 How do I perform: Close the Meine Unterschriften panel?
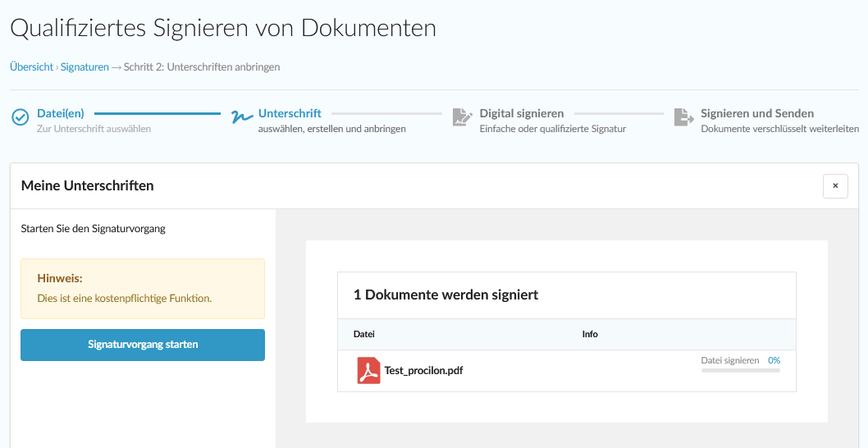point(835,186)
